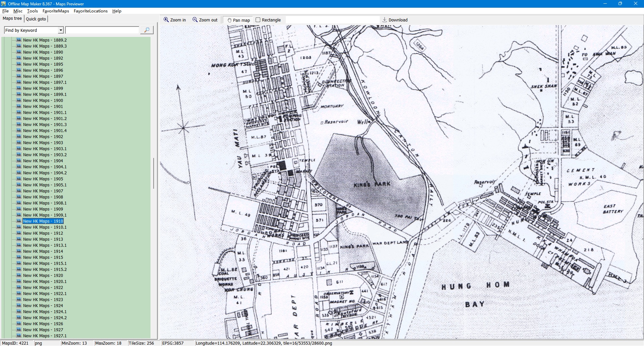The height and width of the screenshot is (346, 644).
Task: Select New HK Maps - 1889.2 entry
Action: [x=45, y=40]
